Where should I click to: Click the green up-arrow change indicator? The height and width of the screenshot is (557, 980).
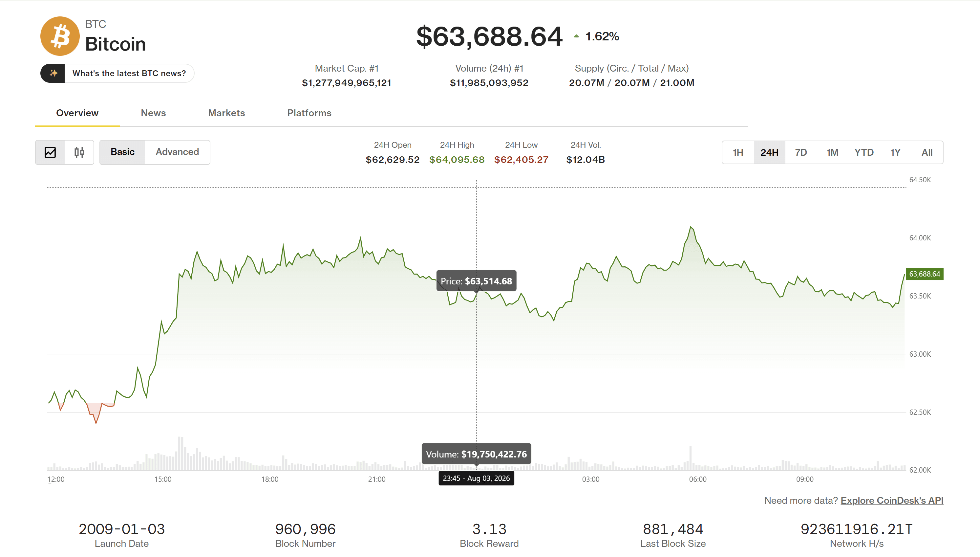576,36
